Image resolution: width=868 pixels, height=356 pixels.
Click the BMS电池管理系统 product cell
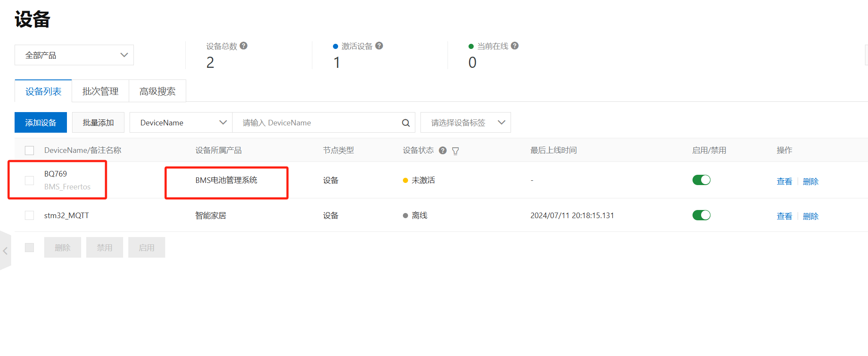click(226, 180)
